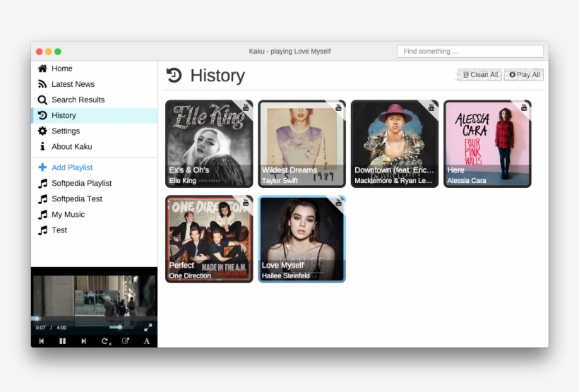Click the lyrics 'A' icon in player
This screenshot has width=579, height=392.
click(147, 341)
